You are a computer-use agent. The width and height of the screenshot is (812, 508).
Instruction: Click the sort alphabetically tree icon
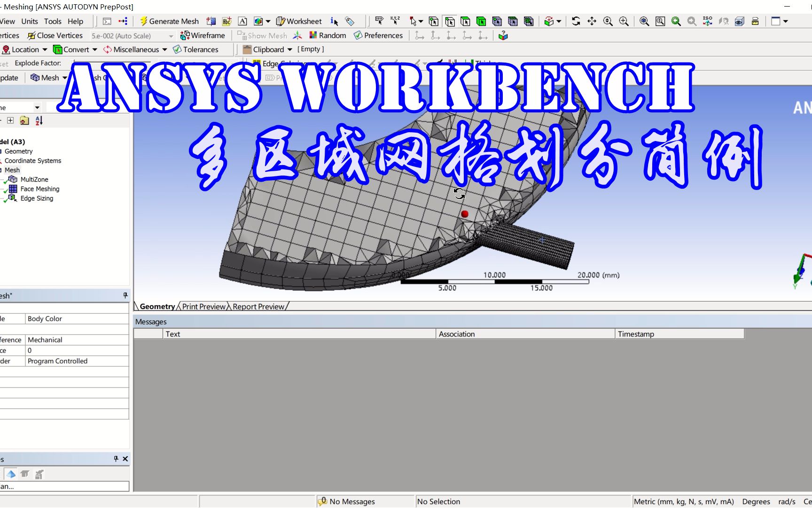(39, 120)
